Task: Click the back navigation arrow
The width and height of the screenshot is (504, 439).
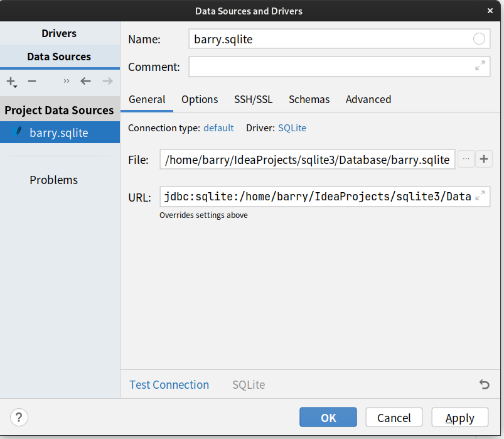Action: 85,82
